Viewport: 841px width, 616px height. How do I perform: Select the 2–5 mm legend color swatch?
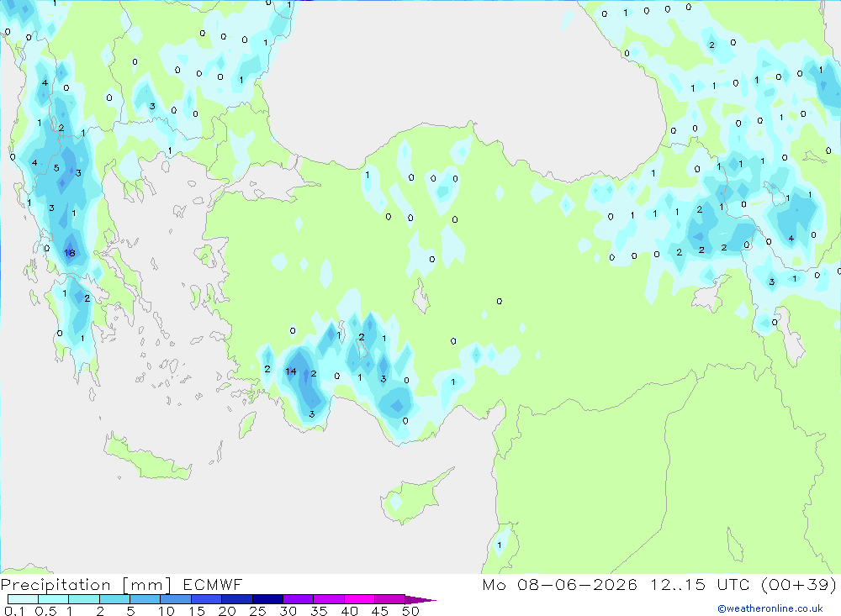[114, 599]
